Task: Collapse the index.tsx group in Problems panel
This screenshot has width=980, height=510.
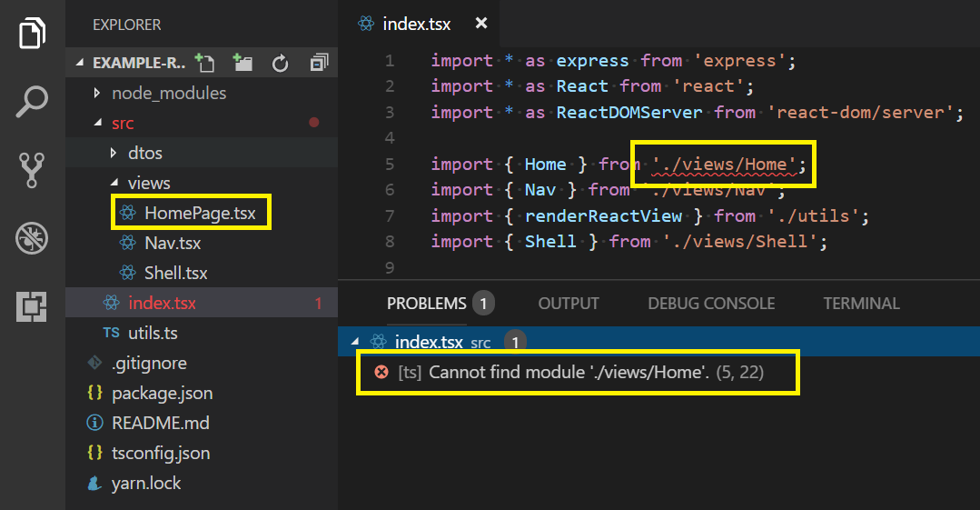Action: click(355, 342)
